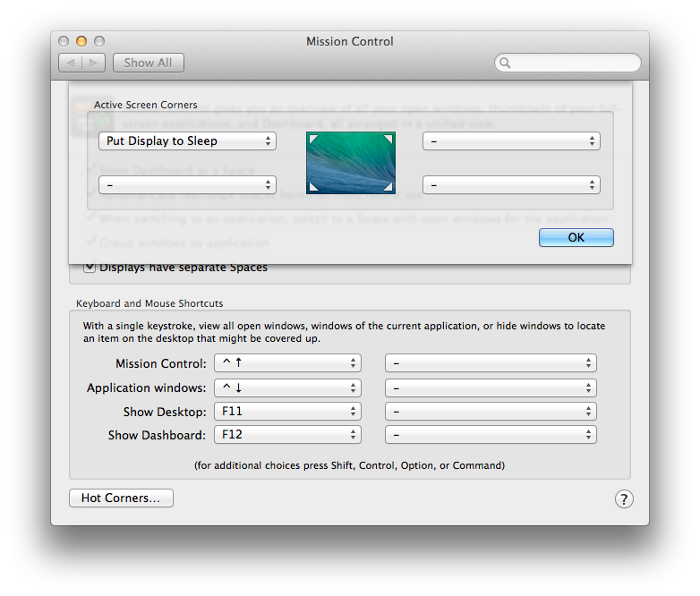The height and width of the screenshot is (596, 700).
Task: Click the Show Dashboard: label
Action: [x=158, y=435]
